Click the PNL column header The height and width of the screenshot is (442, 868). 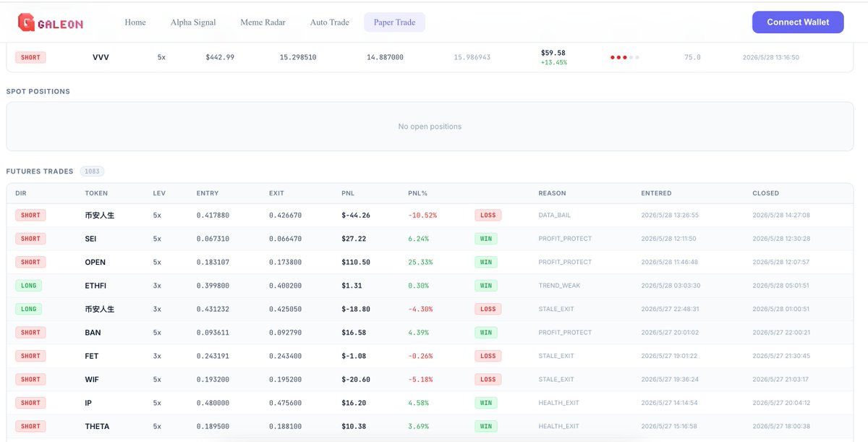click(x=348, y=193)
